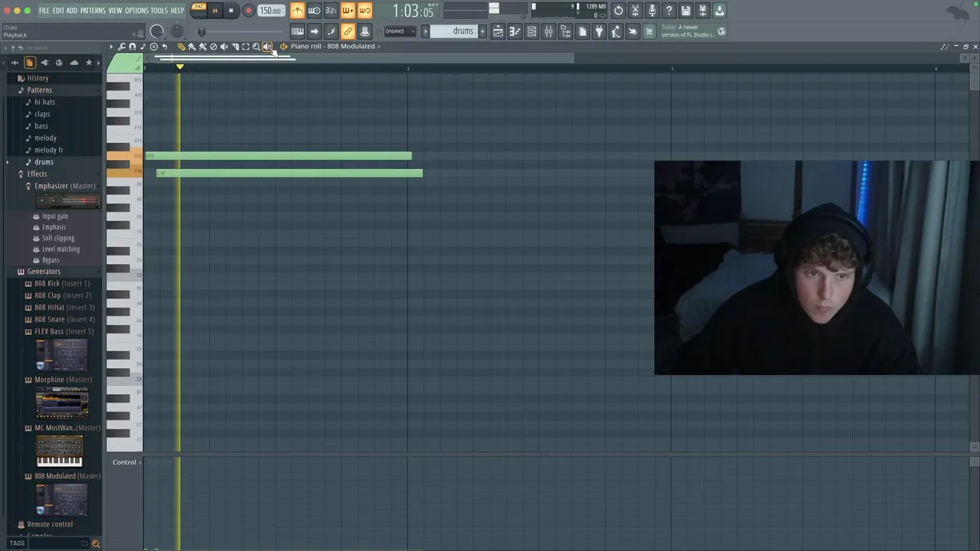Toggle multilink to controllers button
The height and width of the screenshot is (551, 980).
(364, 31)
